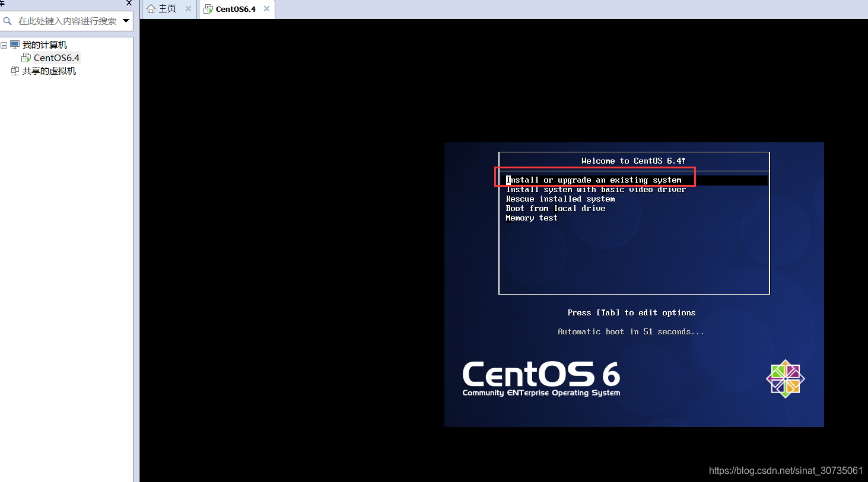Screen dimensions: 868x482
Task: Click 'Automatic boot in 51 seconds...' text
Action: [x=631, y=331]
